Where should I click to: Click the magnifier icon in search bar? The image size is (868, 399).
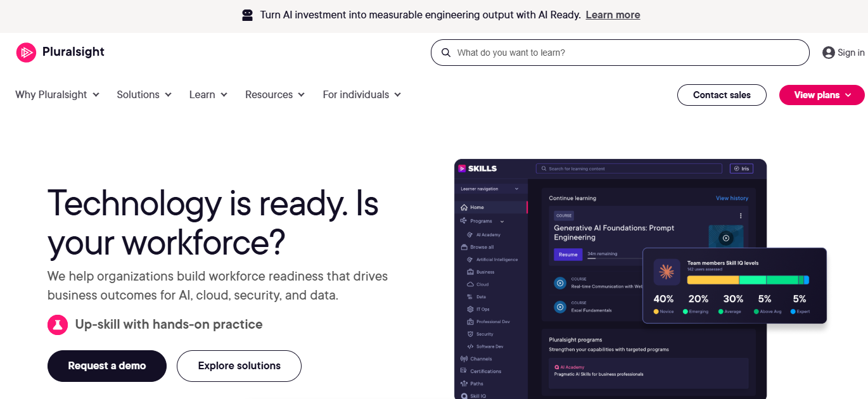446,53
